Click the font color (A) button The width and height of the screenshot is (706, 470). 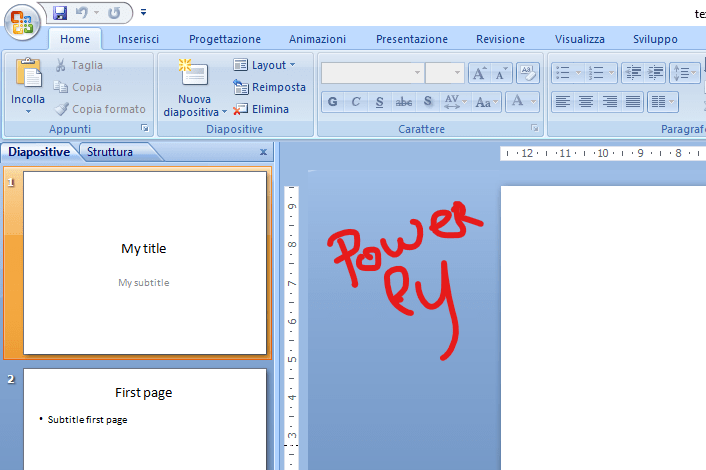pos(517,101)
